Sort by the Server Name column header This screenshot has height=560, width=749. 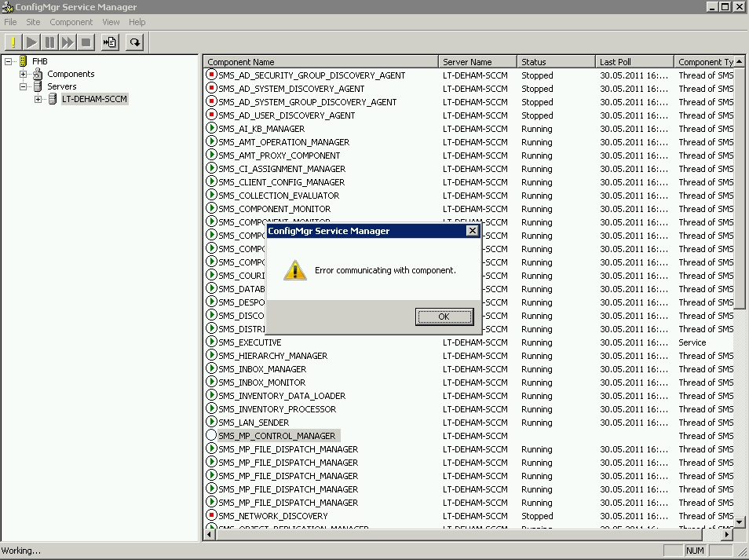pos(477,61)
